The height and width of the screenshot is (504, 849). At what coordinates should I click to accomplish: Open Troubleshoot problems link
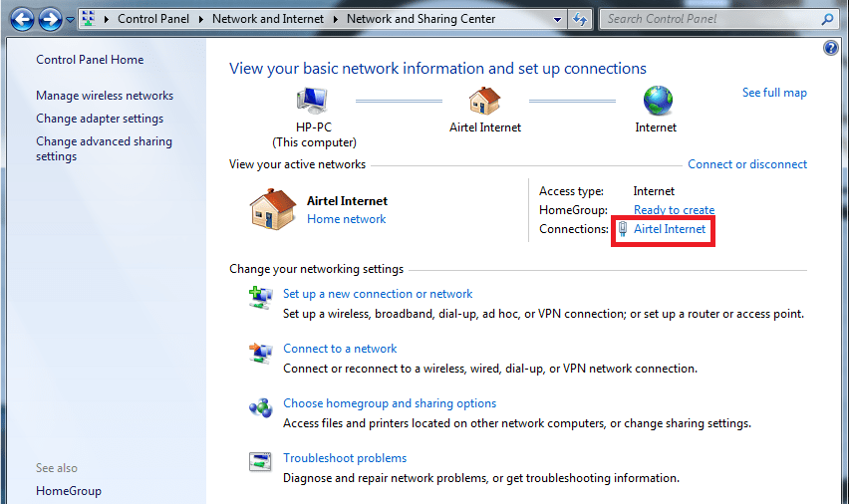(x=345, y=458)
